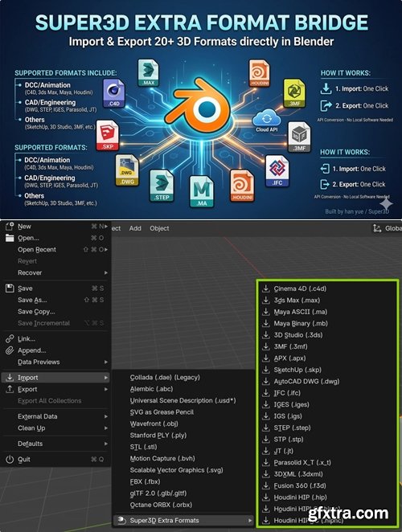Open the Global orientation dropdown
This screenshot has width=402, height=532.
click(387, 228)
